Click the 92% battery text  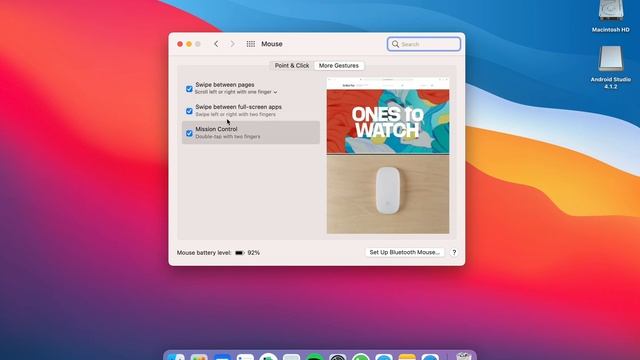coord(253,253)
